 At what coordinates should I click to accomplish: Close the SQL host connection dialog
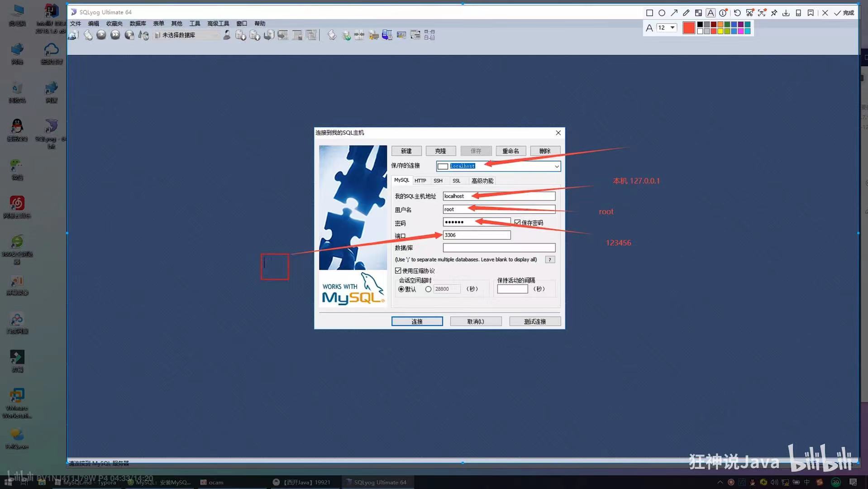click(x=558, y=133)
